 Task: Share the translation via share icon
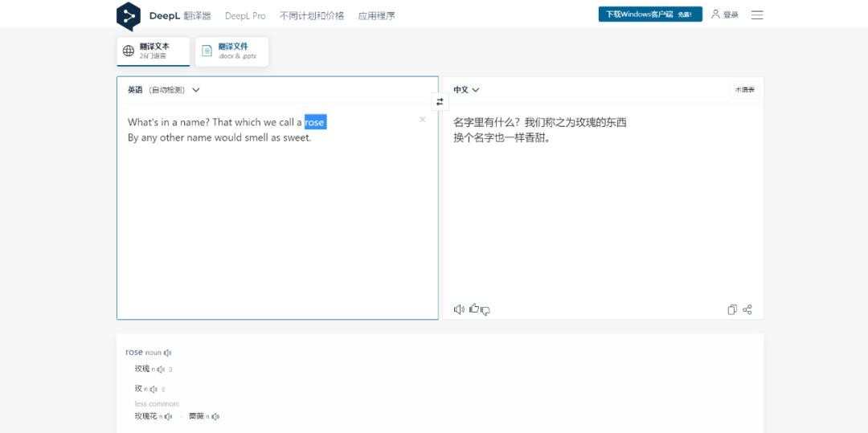coord(747,309)
